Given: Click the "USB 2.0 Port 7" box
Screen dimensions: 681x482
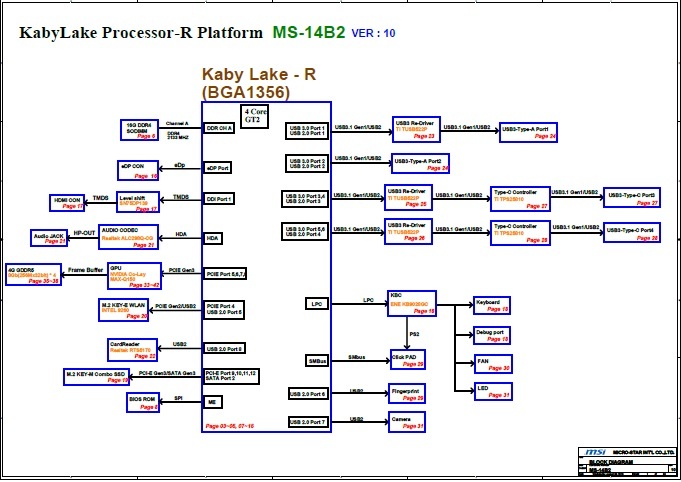Looking at the screenshot, I should [307, 422].
